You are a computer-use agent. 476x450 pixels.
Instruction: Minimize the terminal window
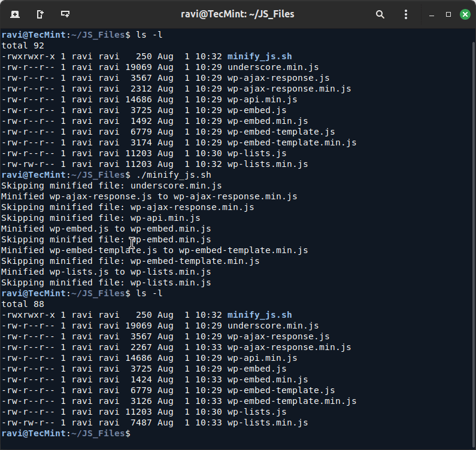(x=431, y=14)
